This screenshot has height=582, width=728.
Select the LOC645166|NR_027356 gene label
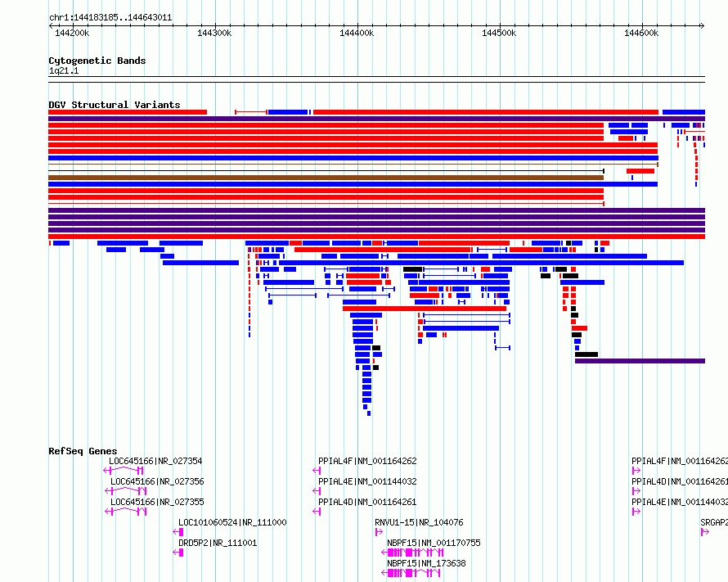coord(157,481)
